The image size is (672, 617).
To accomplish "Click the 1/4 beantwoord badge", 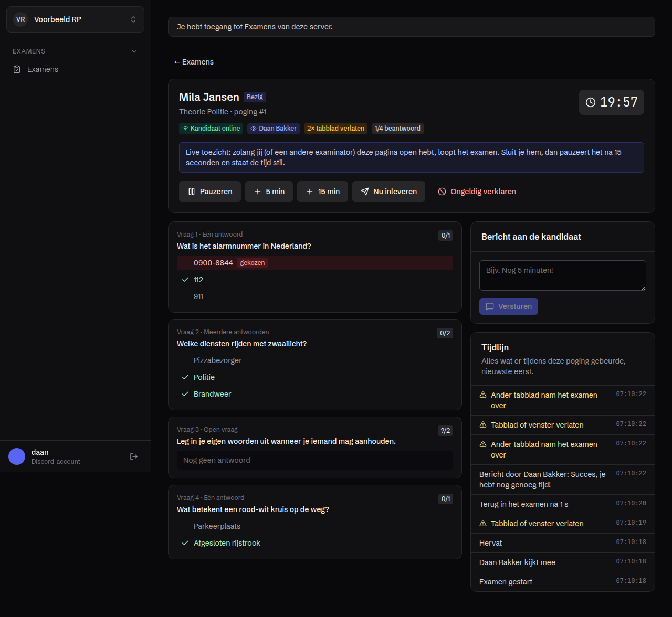I will (397, 129).
